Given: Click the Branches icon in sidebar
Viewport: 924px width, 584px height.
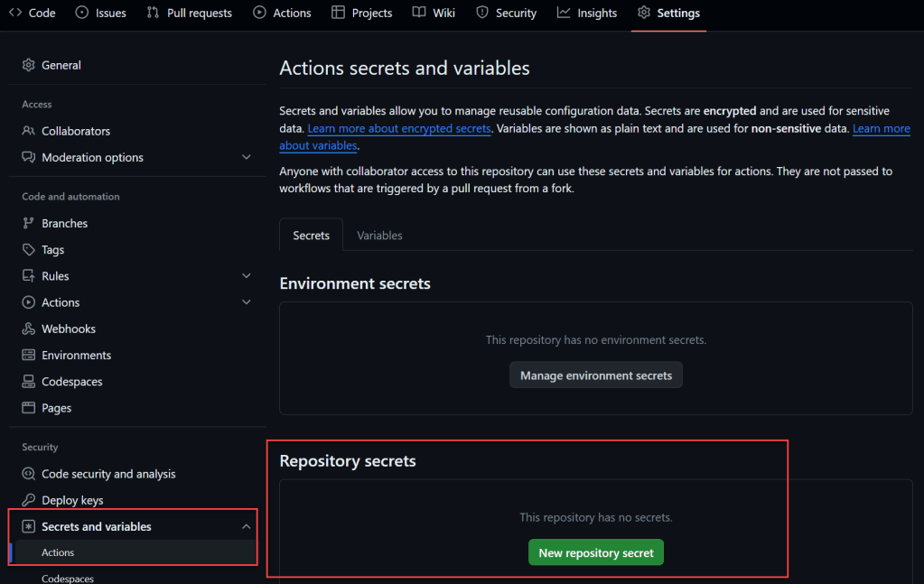Looking at the screenshot, I should coord(28,224).
